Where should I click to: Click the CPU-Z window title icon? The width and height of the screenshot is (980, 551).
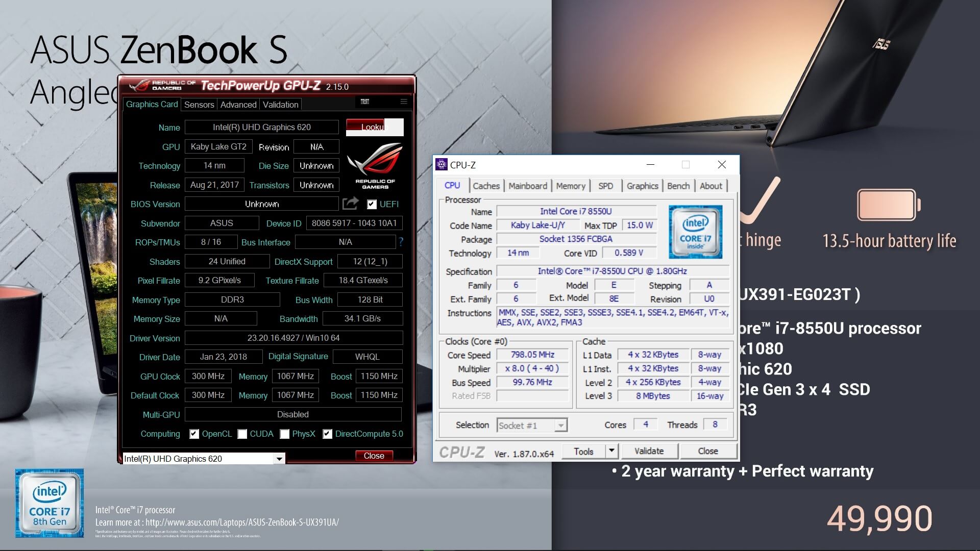[441, 164]
